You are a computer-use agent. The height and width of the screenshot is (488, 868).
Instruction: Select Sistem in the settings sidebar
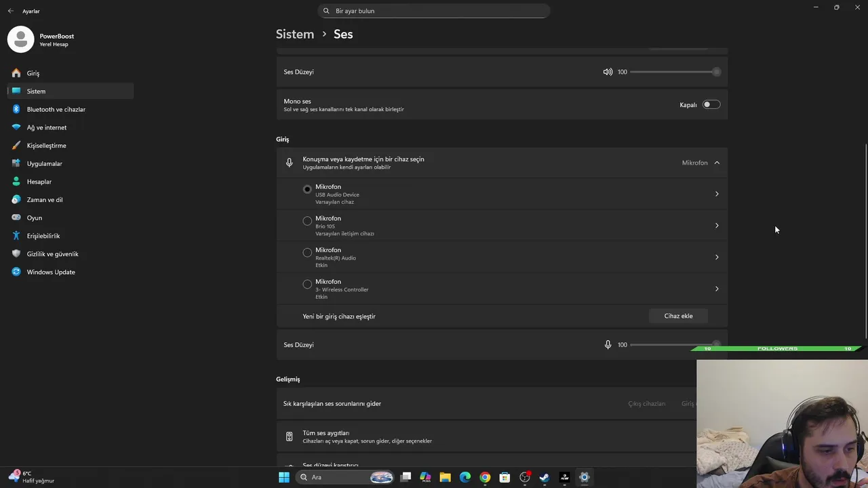tap(71, 91)
